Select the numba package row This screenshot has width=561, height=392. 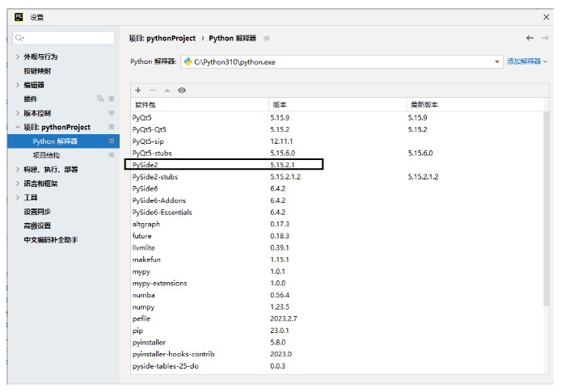[x=337, y=295]
